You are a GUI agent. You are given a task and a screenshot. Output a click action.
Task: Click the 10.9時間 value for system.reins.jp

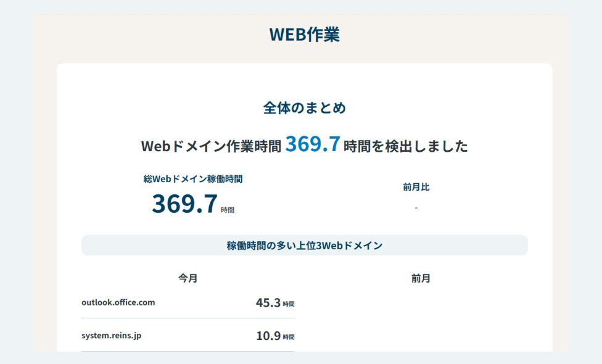click(276, 336)
